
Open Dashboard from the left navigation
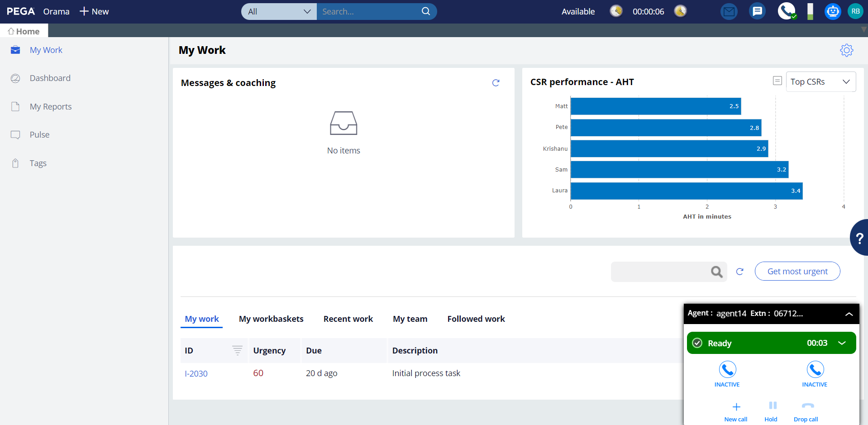click(x=50, y=78)
